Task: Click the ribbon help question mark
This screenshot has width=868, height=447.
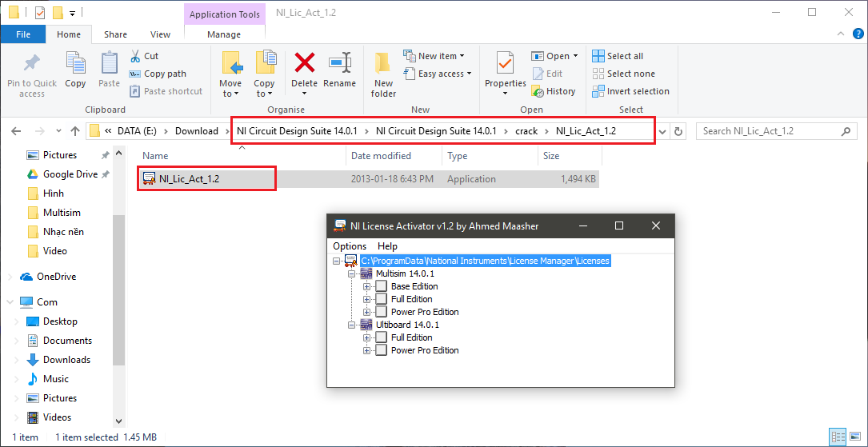Action: [x=858, y=34]
